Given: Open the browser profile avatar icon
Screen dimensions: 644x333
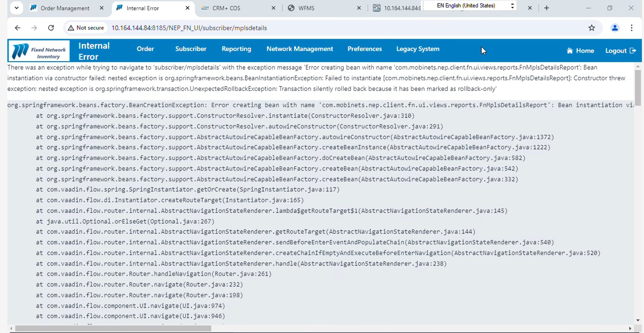Looking at the screenshot, I should [x=615, y=28].
